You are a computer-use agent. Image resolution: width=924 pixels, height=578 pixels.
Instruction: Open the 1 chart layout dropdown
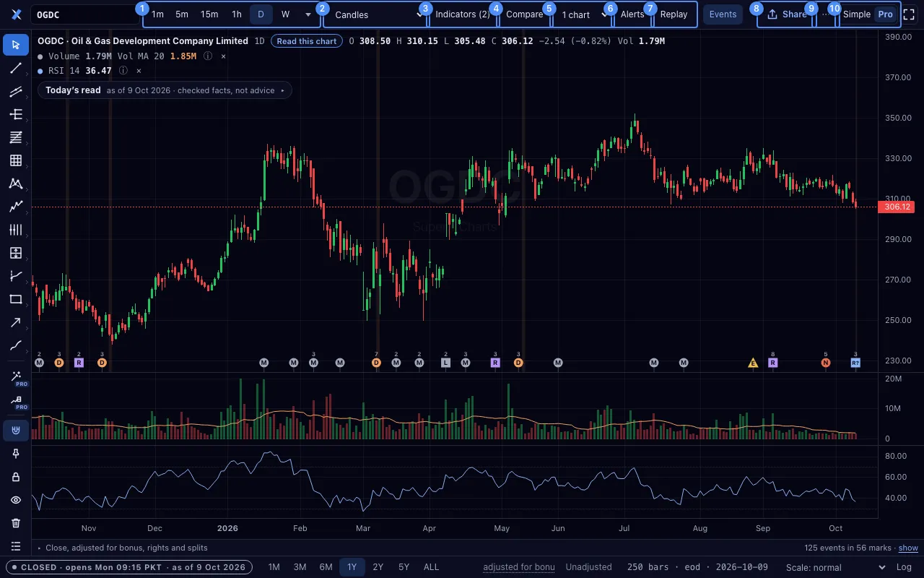tap(583, 14)
